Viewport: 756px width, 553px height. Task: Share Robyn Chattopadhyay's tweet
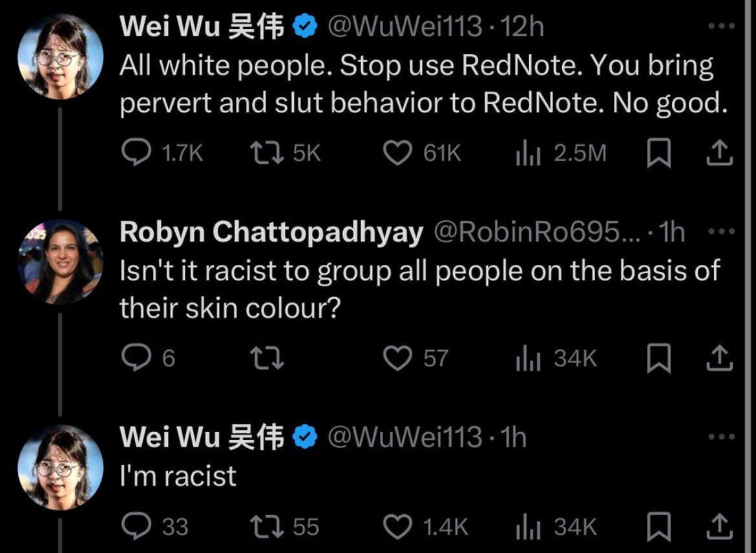[718, 359]
